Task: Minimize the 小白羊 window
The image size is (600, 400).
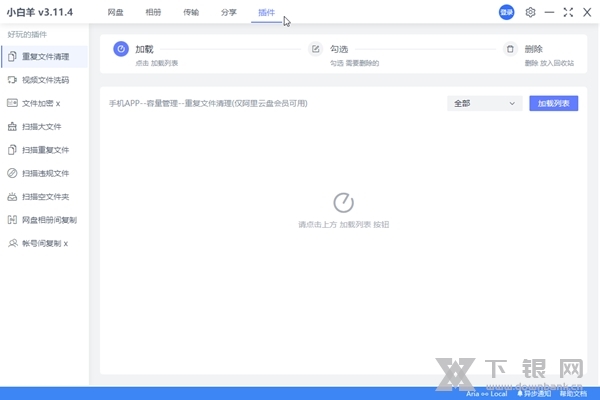Action: point(549,12)
